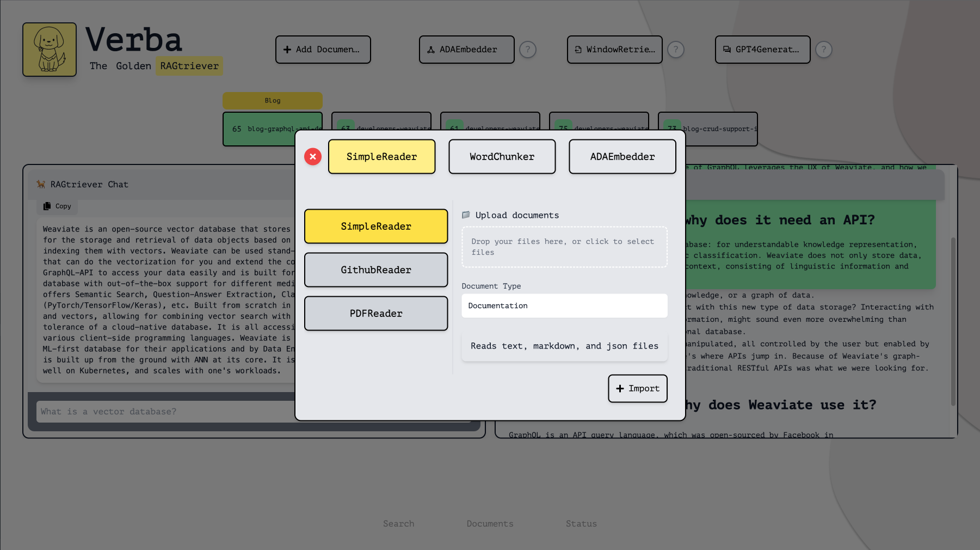Image resolution: width=980 pixels, height=550 pixels.
Task: Click the embedder icon beside ADAEmbedder in the header
Action: (431, 50)
